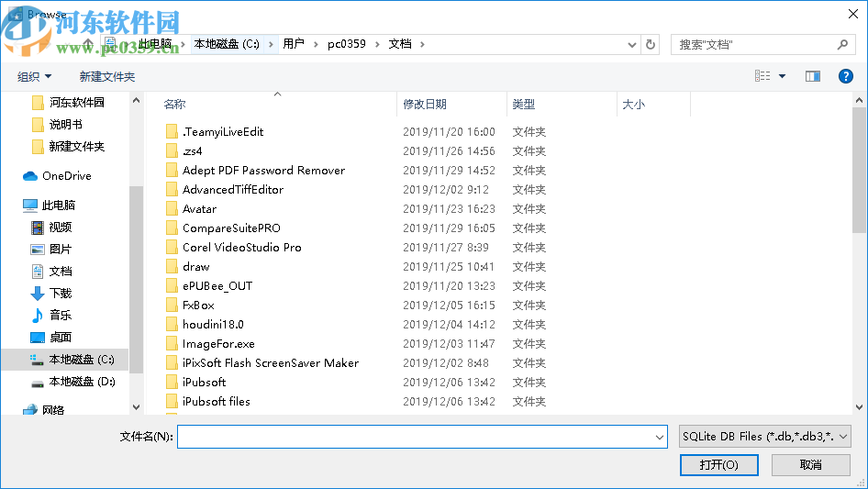Select the iPubsoft files folder

(x=208, y=402)
